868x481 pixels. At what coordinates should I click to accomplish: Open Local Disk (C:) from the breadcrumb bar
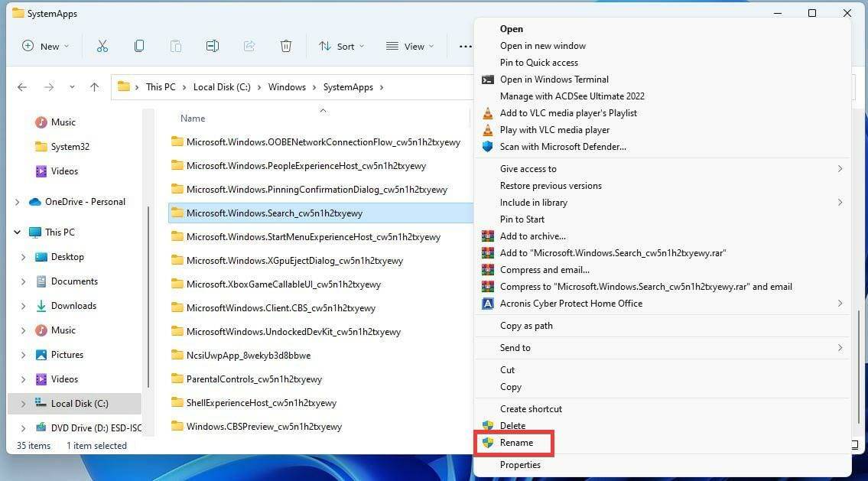[x=222, y=86]
